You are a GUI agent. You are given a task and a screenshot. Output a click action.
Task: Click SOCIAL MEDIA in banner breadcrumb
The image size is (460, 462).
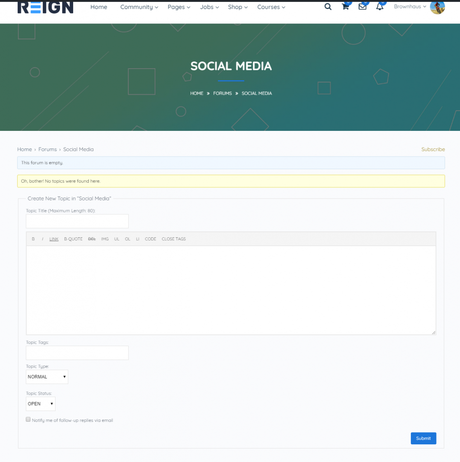click(x=257, y=93)
